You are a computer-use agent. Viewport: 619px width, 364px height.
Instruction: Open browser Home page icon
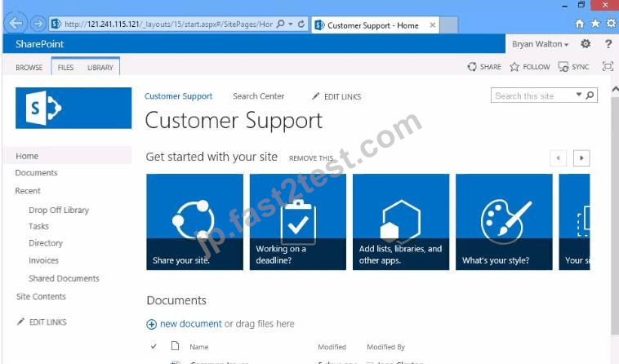pyautogui.click(x=579, y=24)
